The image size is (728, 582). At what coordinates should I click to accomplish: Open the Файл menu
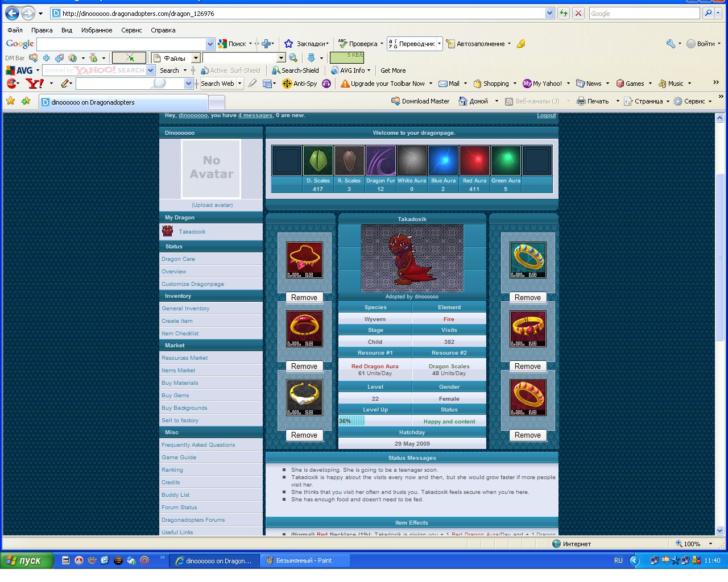[x=15, y=30]
